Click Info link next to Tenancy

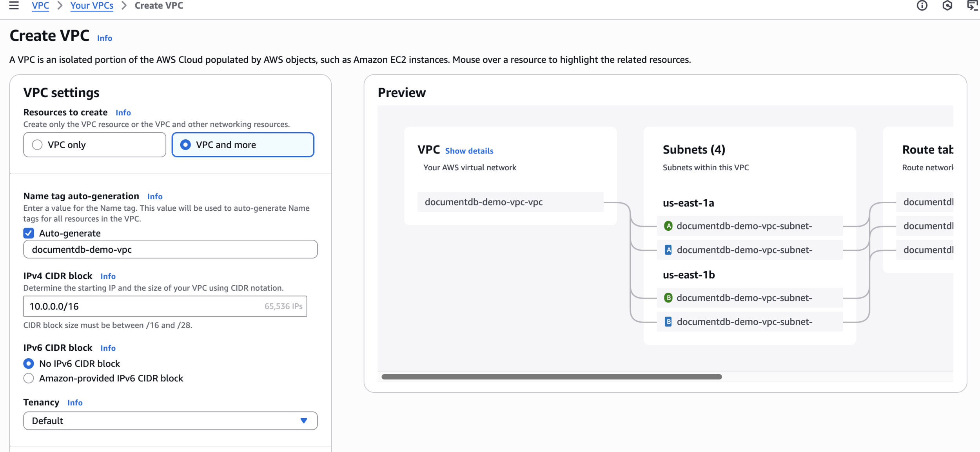tap(75, 403)
